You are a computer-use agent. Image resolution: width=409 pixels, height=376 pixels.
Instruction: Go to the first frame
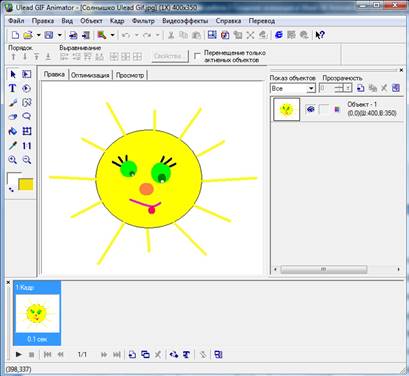coord(48,355)
